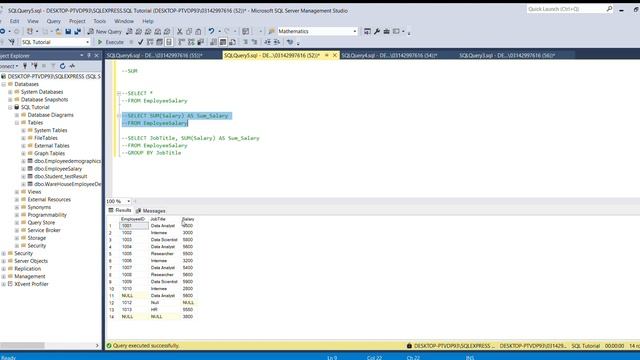Image resolution: width=640 pixels, height=360 pixels.
Task: Select the Results tab
Action: (120, 211)
